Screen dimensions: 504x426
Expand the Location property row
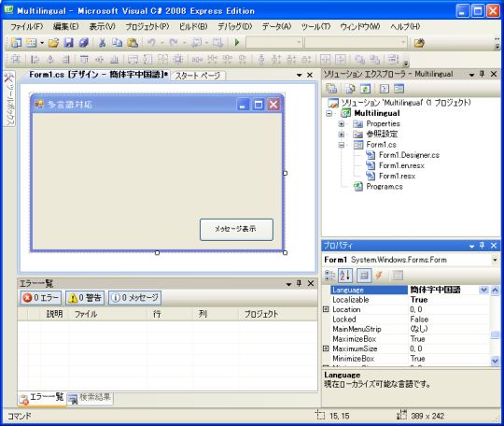326,309
